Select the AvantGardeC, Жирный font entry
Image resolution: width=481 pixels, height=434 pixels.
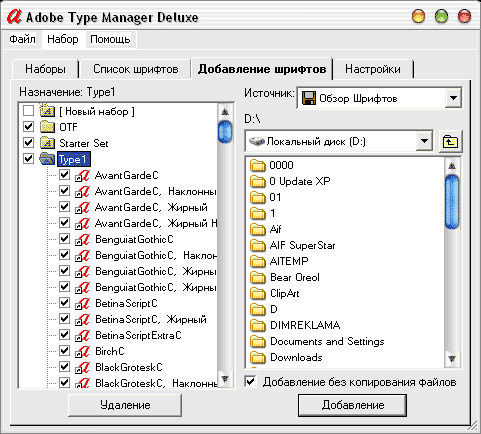pyautogui.click(x=151, y=207)
